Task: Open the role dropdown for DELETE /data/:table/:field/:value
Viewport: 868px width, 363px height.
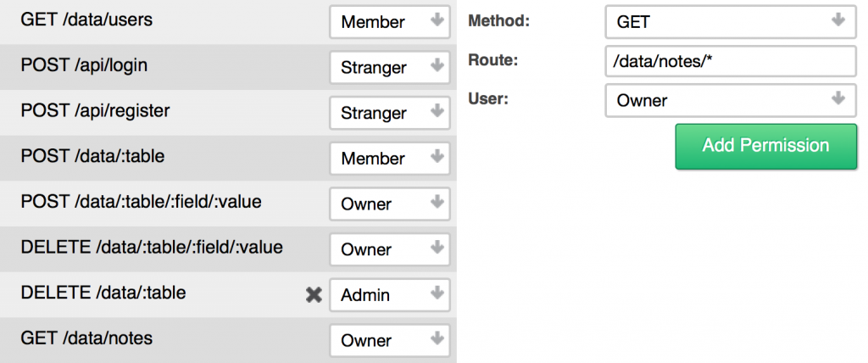Action: (390, 249)
